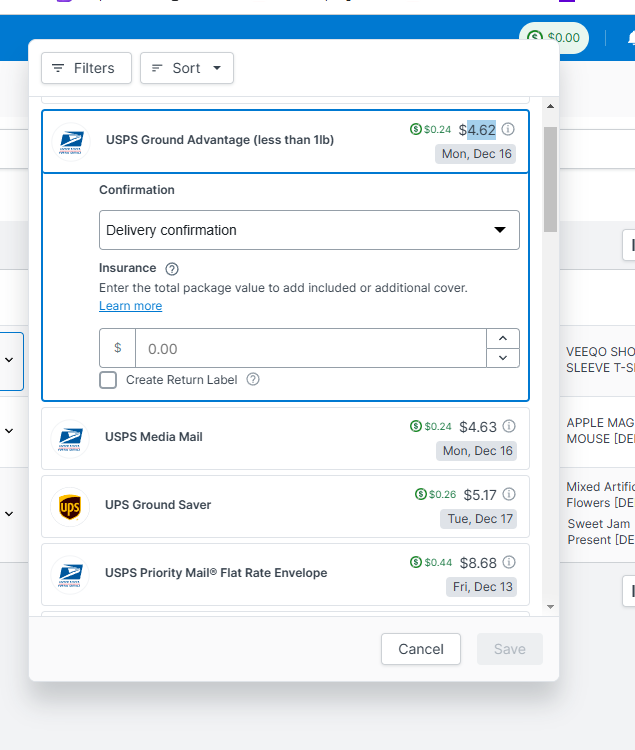Decrease insurance value with down stepper

503,358
